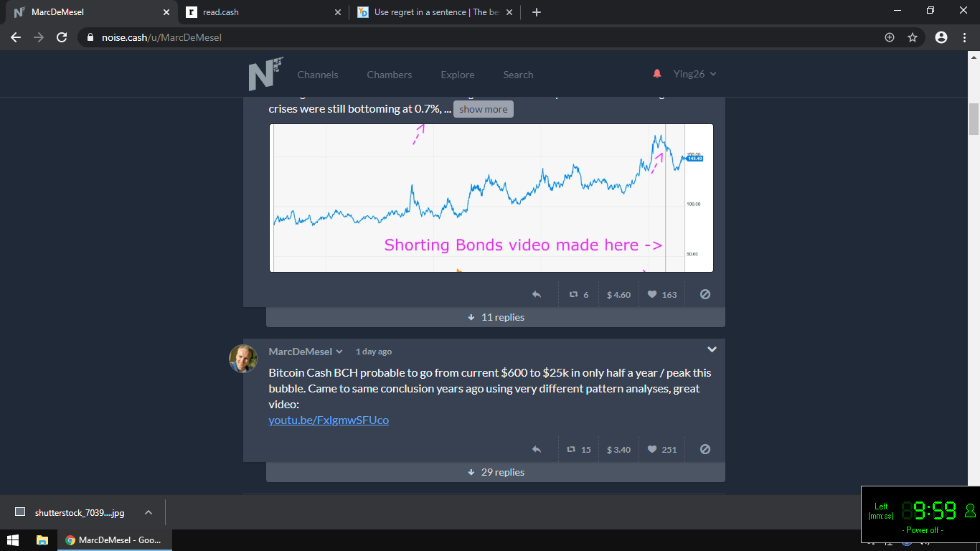Open the Shorting Bonds chart image
This screenshot has height=551, width=980.
click(x=491, y=198)
